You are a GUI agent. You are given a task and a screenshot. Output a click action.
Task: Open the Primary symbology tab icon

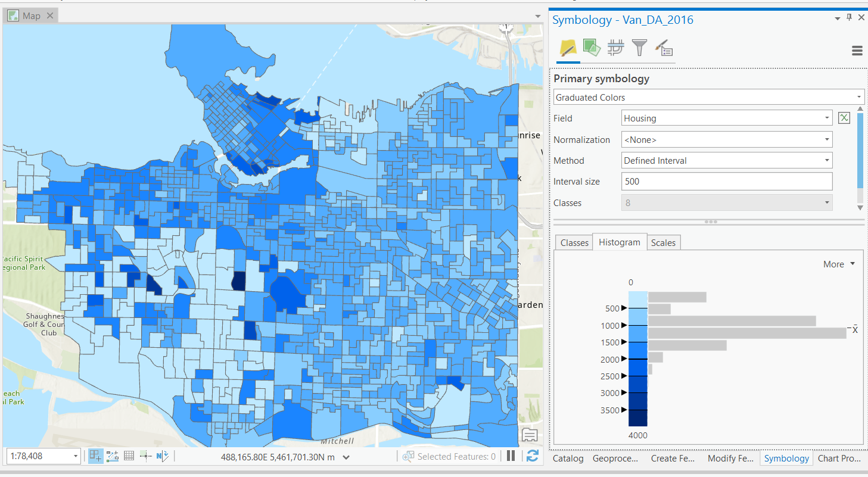(568, 48)
